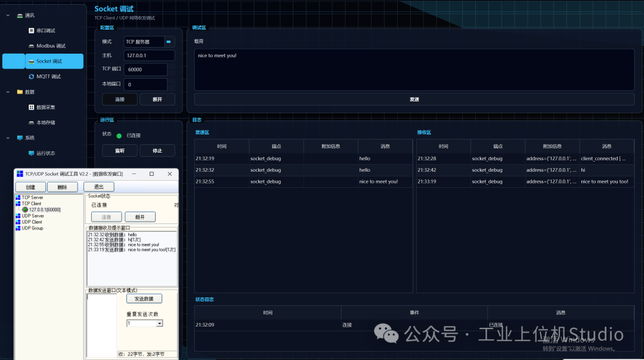Open 串口调试 via its sidebar icon
The height and width of the screenshot is (360, 644).
point(31,31)
